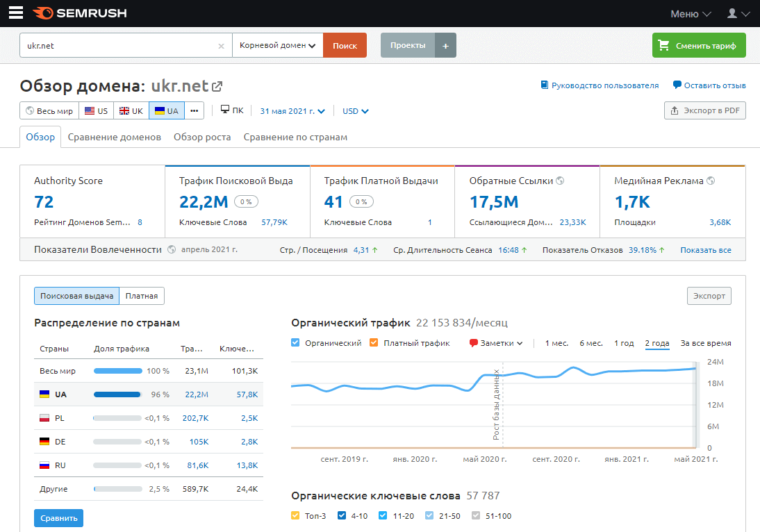Toggle the 4-10 keywords checkbox
The image size is (760, 532).
click(x=342, y=515)
